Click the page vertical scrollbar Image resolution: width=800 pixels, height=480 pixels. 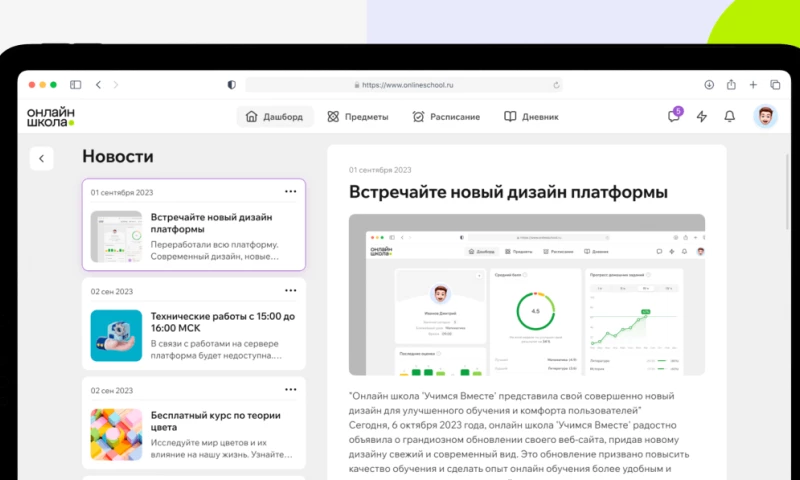(787, 191)
